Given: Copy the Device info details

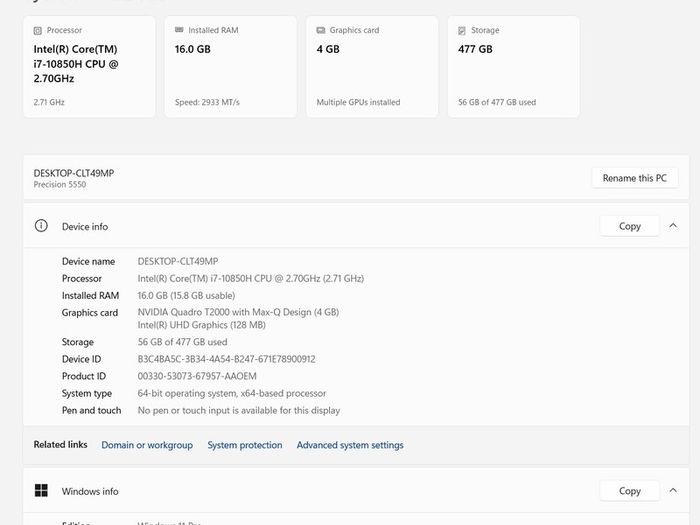Looking at the screenshot, I should click(x=629, y=226).
